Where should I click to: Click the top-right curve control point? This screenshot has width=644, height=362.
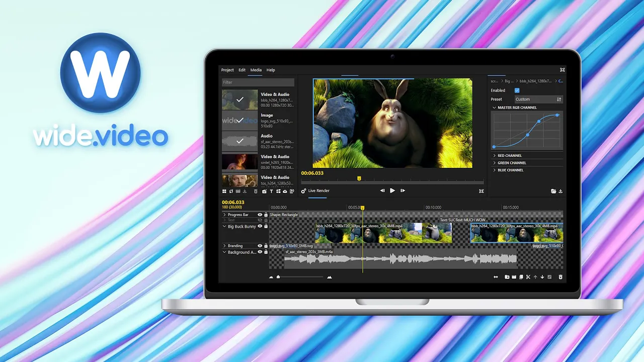[x=557, y=115]
